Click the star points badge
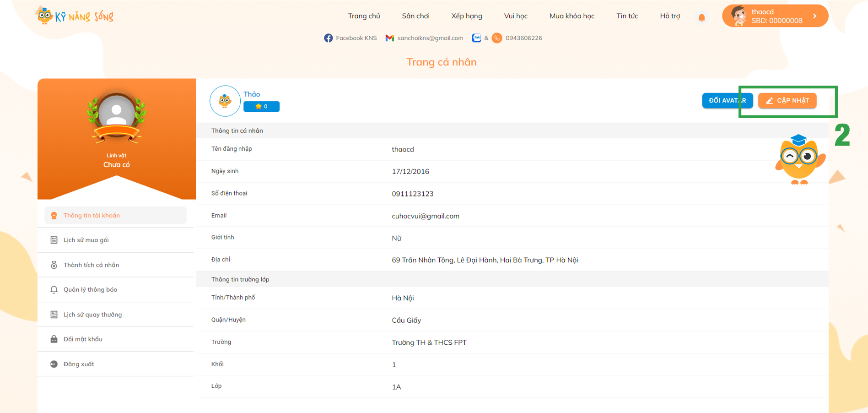The image size is (868, 413). coord(261,106)
